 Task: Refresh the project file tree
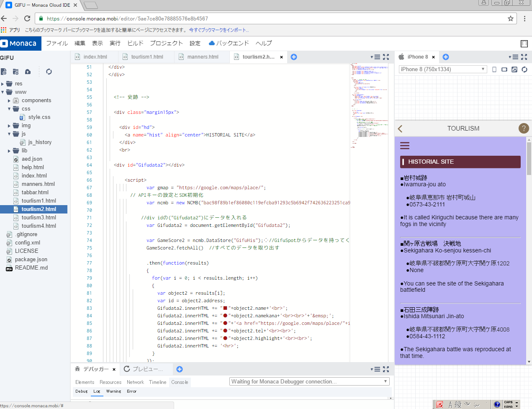[49, 72]
